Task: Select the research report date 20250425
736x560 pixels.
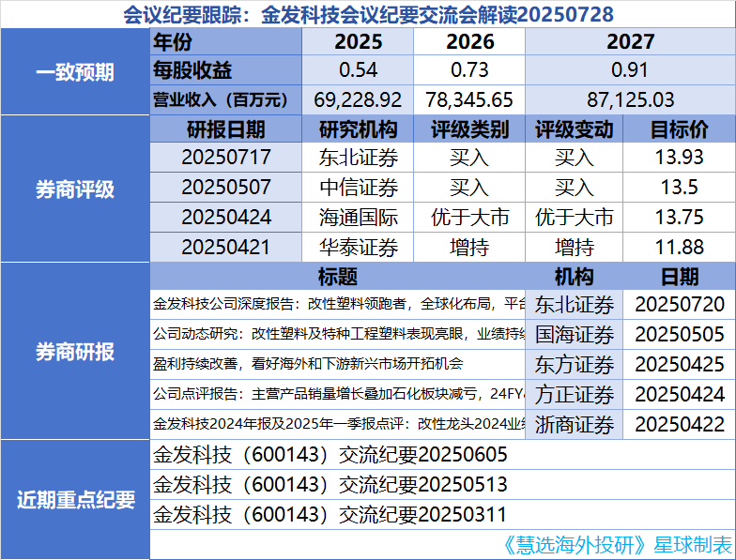Action: click(680, 364)
